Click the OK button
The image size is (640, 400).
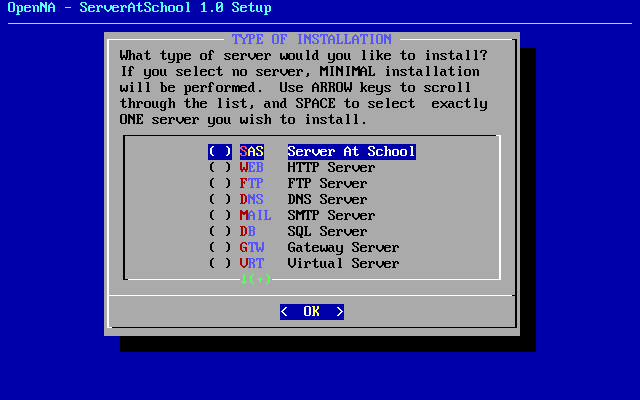point(312,312)
